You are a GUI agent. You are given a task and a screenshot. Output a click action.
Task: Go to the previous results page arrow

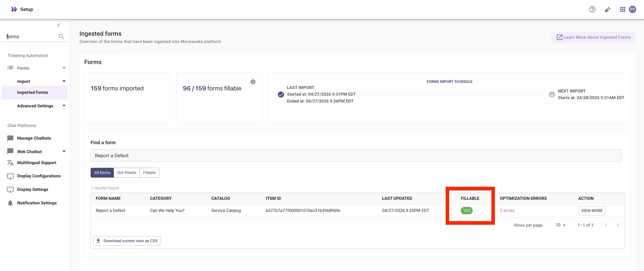coord(606,225)
